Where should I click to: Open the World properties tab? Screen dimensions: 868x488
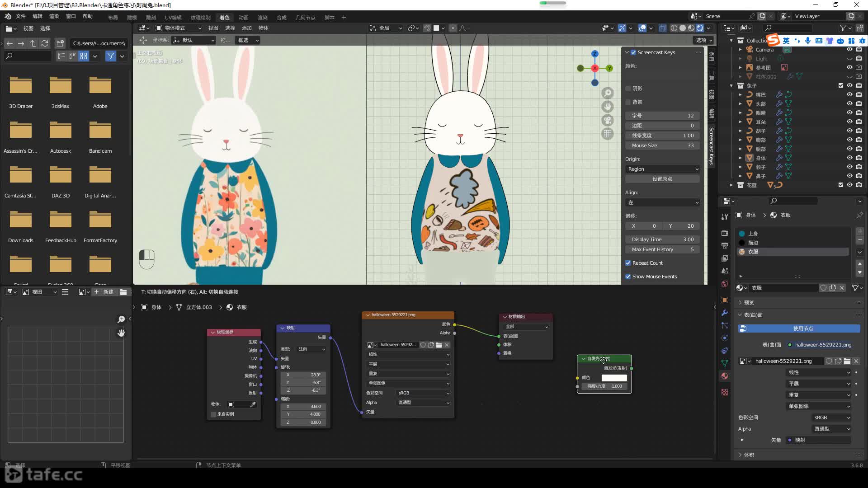[x=725, y=284]
